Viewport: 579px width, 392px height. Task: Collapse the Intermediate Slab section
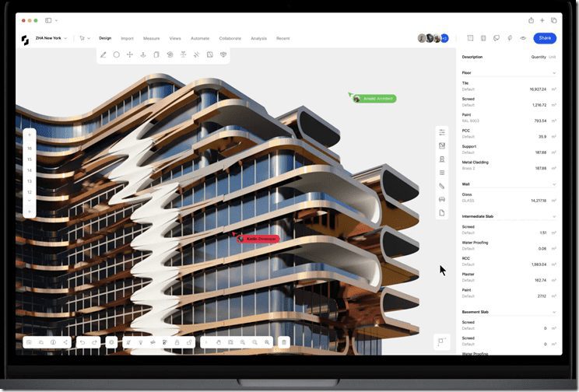554,216
